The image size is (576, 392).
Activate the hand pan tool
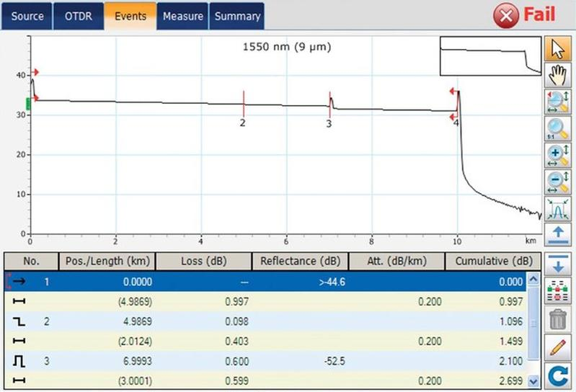pyautogui.click(x=557, y=74)
